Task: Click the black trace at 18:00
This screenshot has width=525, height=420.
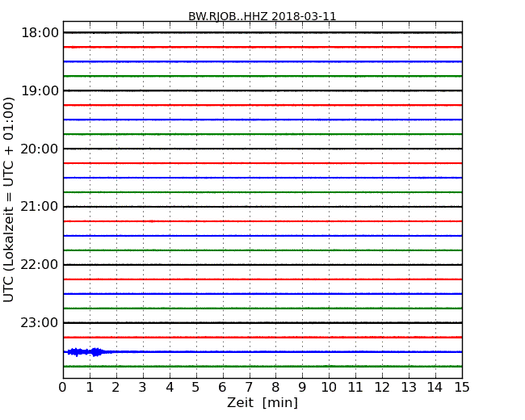Action: click(x=262, y=33)
